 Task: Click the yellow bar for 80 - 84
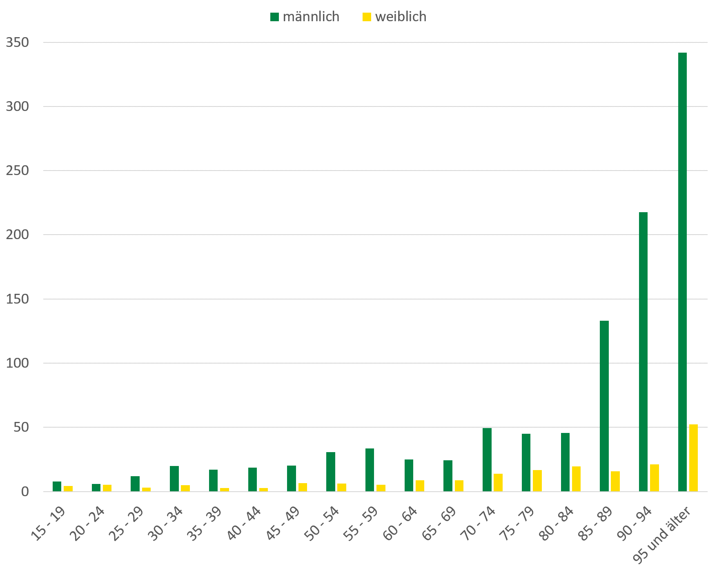[x=576, y=479]
